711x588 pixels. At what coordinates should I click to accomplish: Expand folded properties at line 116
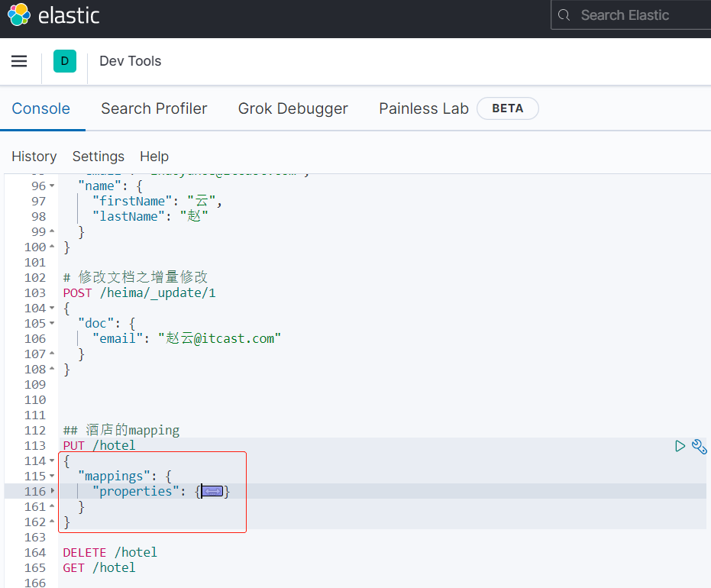coord(52,492)
